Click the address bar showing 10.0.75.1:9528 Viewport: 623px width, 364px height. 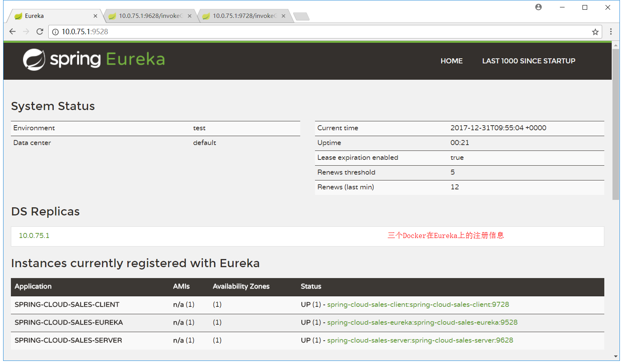[x=325, y=32]
